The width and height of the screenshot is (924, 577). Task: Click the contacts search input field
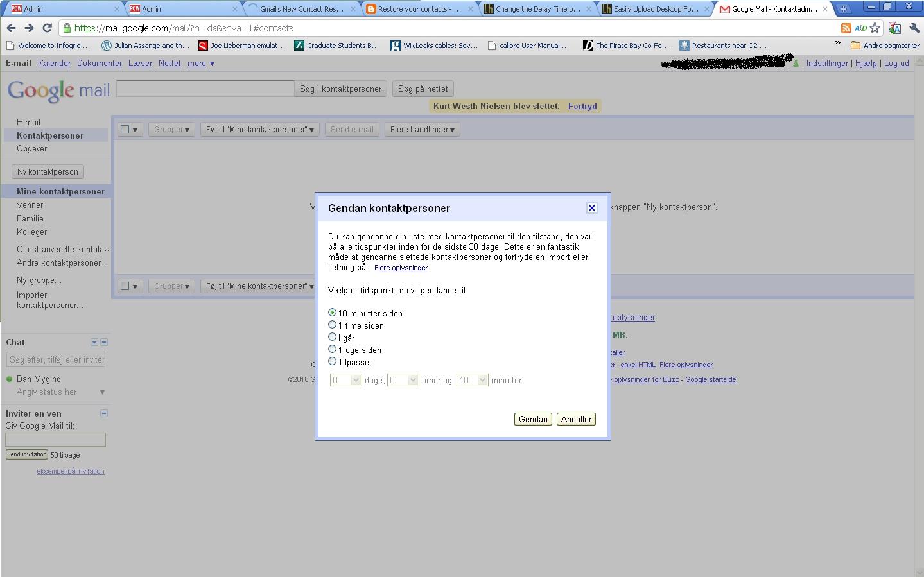tap(205, 89)
